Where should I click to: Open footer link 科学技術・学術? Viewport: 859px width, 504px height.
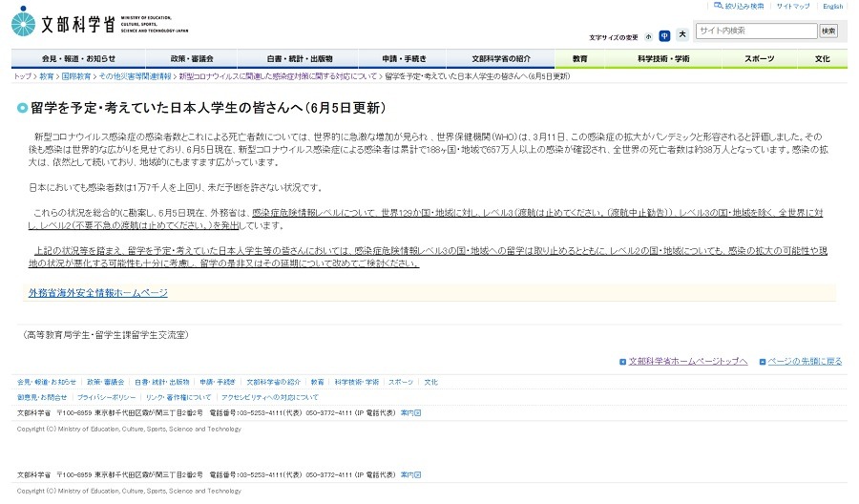(357, 383)
